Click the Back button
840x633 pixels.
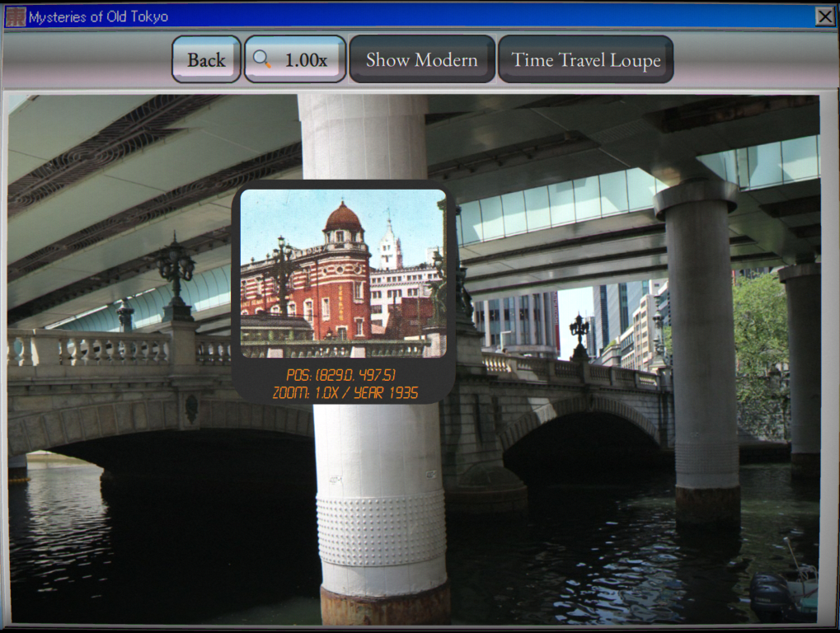206,59
